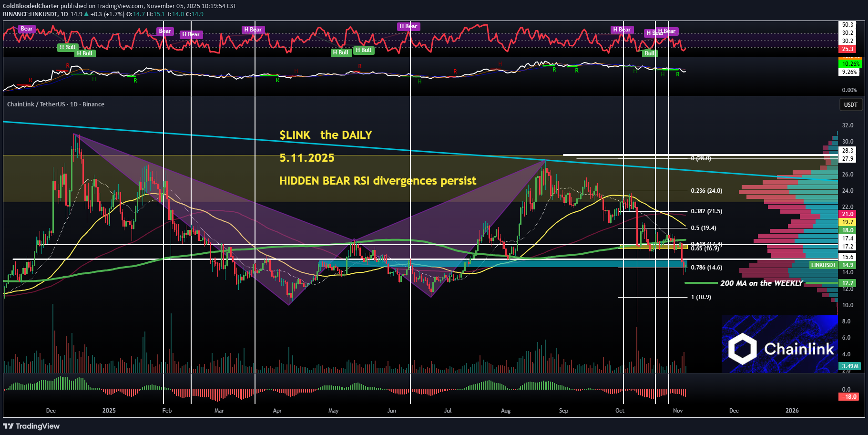
Task: Click the red -18.0 histogram value label
Action: [848, 397]
